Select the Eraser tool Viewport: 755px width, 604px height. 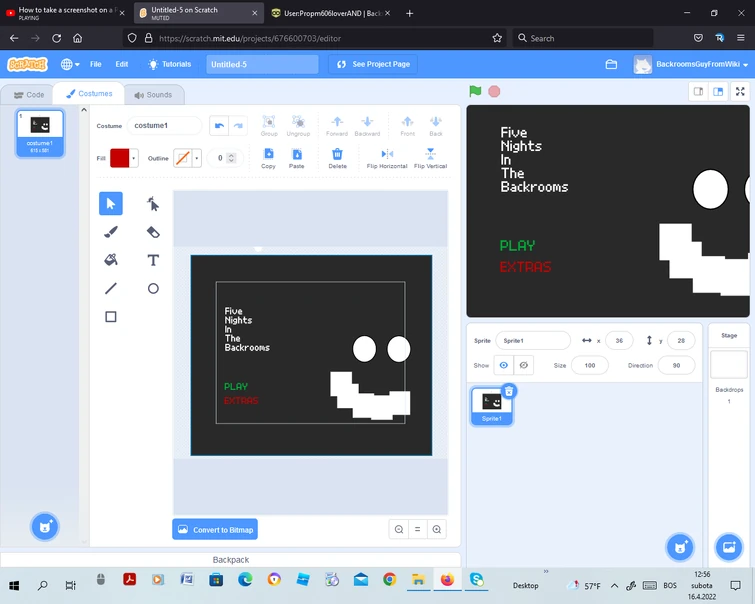153,232
